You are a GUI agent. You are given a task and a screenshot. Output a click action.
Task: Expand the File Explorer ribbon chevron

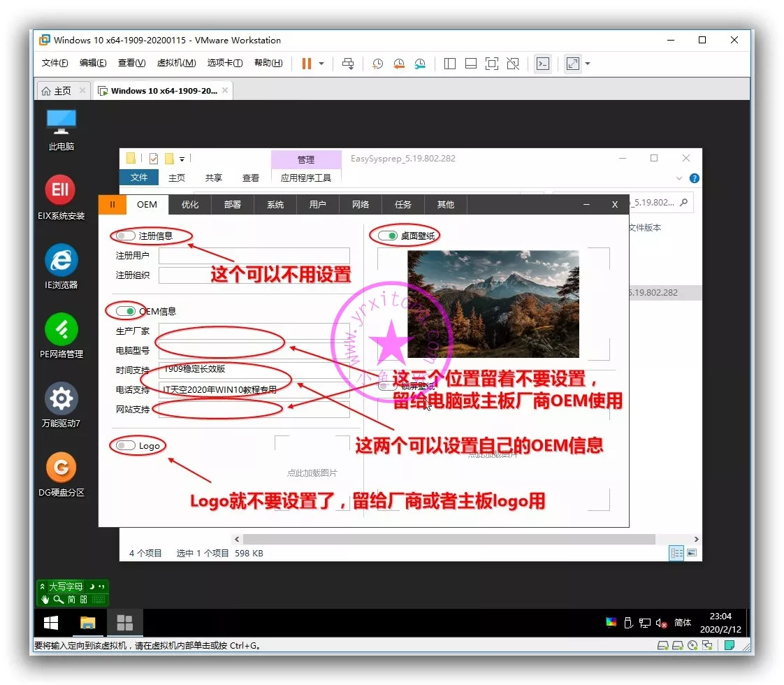click(x=678, y=178)
